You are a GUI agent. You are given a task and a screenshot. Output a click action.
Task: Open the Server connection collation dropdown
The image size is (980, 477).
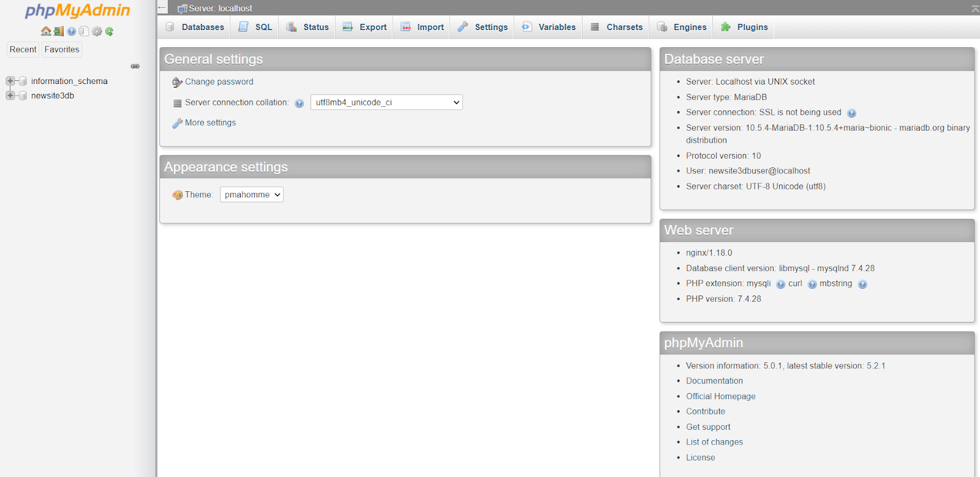[386, 102]
